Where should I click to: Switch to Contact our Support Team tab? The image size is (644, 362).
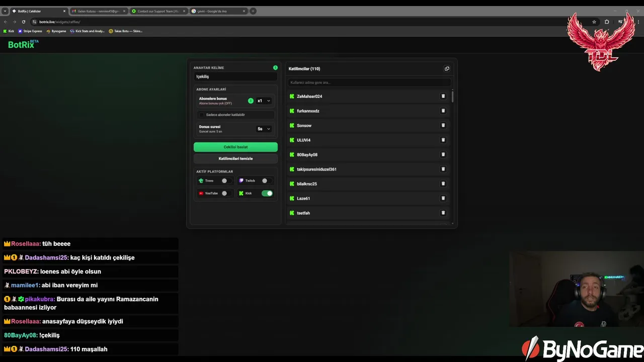coord(158,11)
